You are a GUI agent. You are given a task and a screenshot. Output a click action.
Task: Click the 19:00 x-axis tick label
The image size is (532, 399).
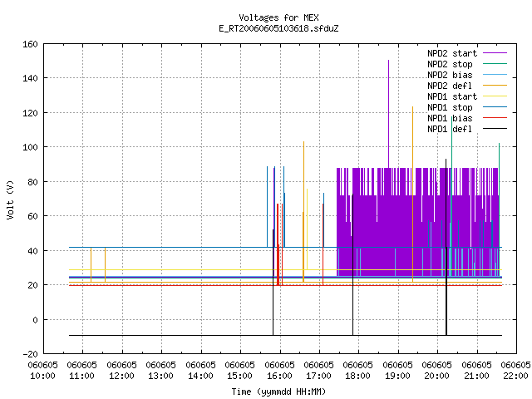[397, 376]
